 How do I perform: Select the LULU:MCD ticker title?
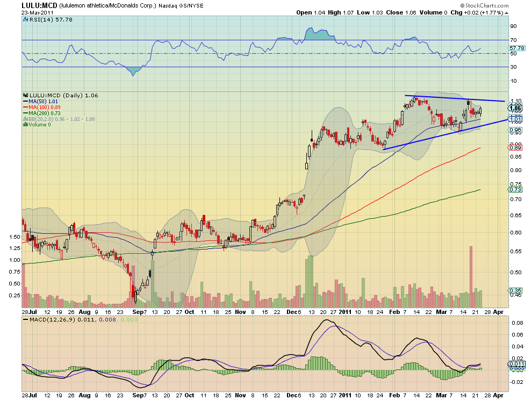coord(40,5)
